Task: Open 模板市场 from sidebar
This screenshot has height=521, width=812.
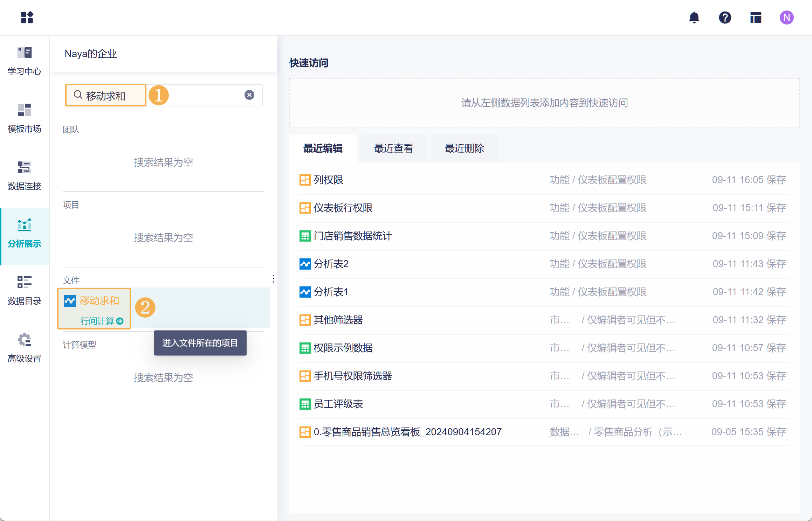Action: (25, 119)
